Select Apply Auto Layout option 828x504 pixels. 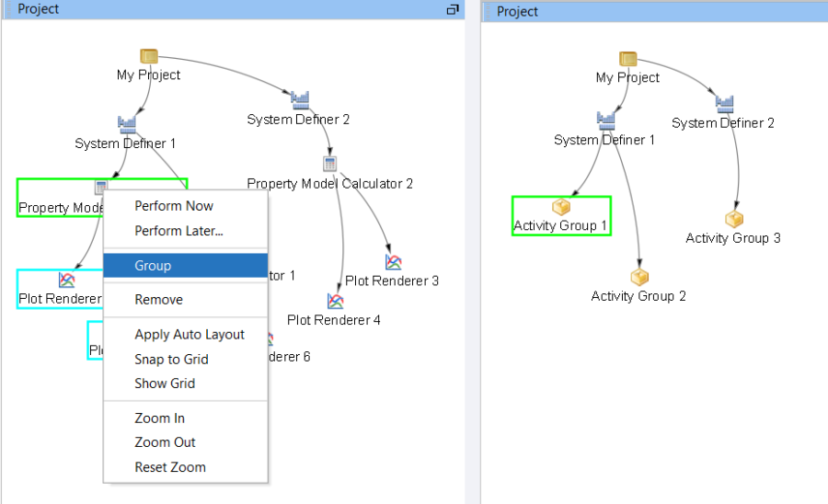pyautogui.click(x=190, y=335)
